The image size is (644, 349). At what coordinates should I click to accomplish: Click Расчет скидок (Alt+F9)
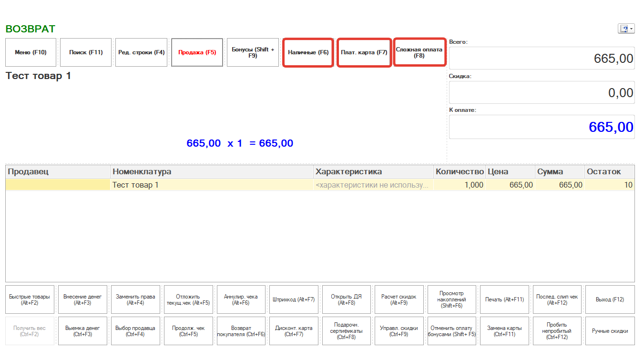(x=399, y=299)
